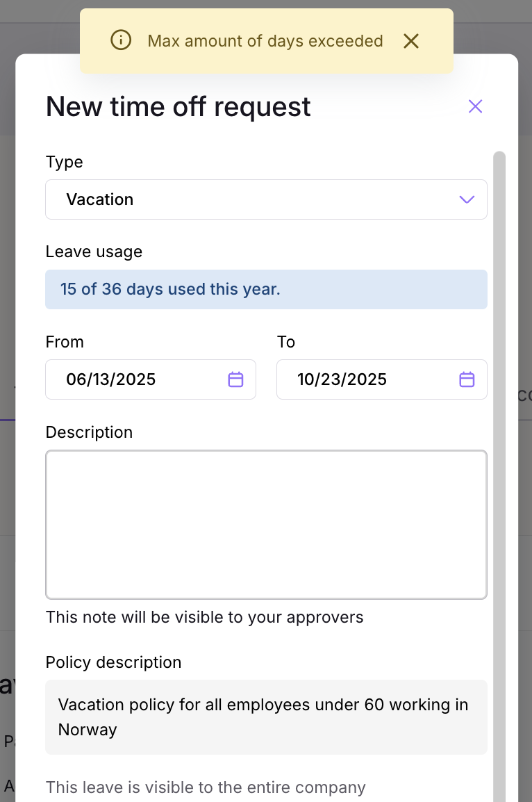Click the Norway vacation policy description box
532x802 pixels.
point(266,717)
